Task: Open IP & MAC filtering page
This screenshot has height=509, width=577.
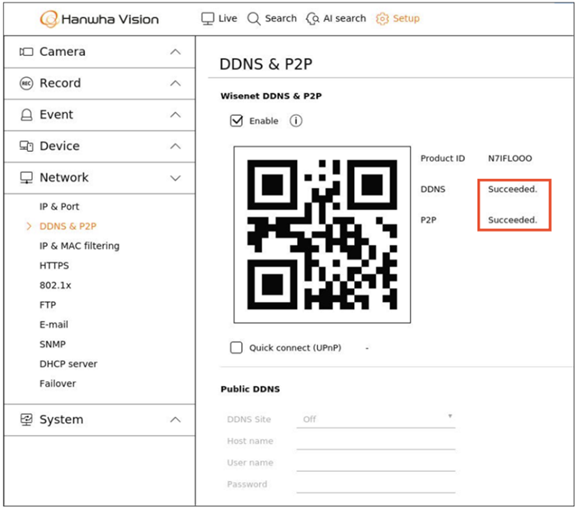Action: (x=79, y=246)
